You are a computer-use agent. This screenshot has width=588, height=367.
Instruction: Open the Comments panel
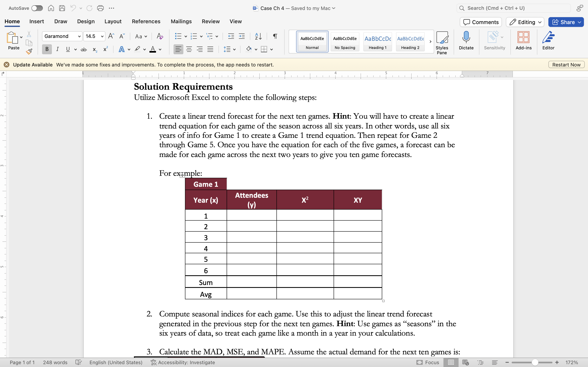click(480, 22)
